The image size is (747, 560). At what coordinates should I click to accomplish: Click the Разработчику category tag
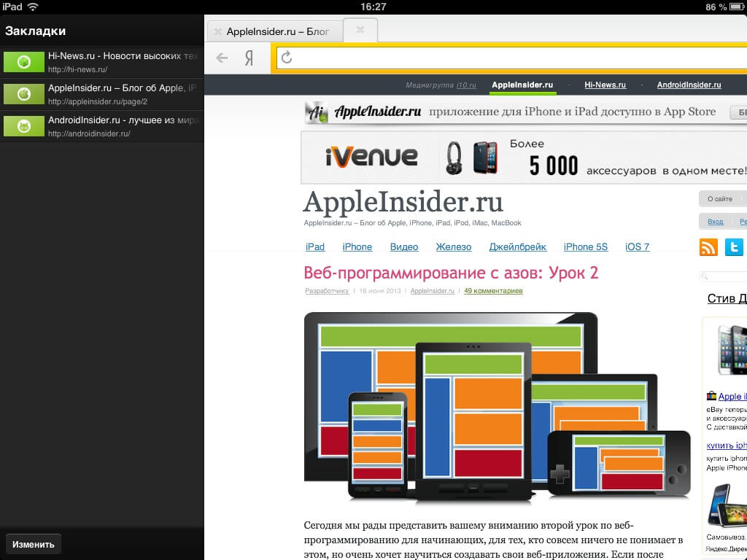(327, 291)
